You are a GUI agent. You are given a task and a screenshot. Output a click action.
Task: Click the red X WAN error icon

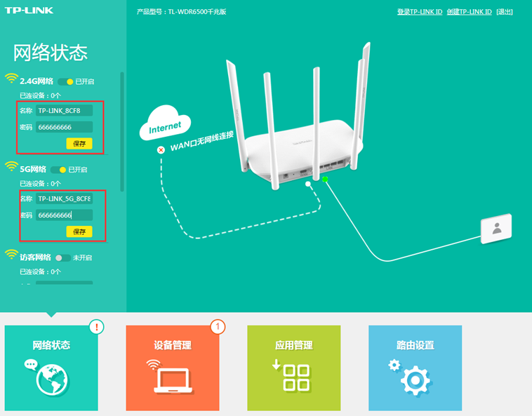point(161,150)
